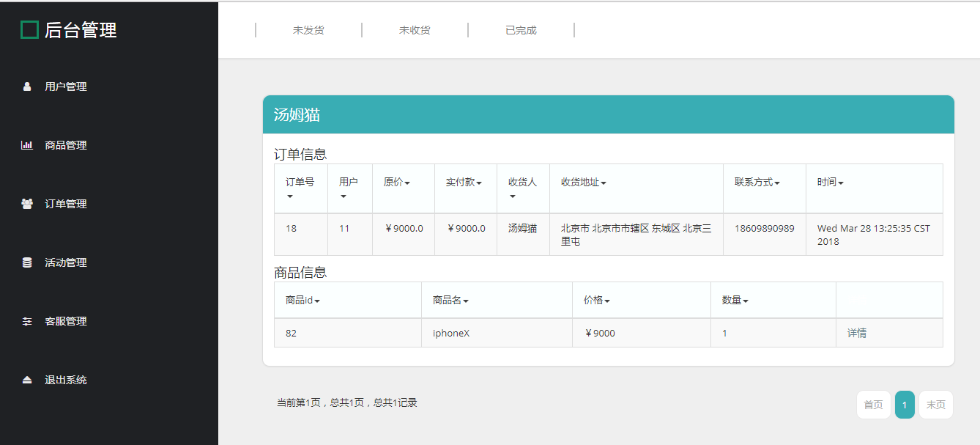
Task: Open 订单管理 in the sidebar
Action: [x=66, y=204]
